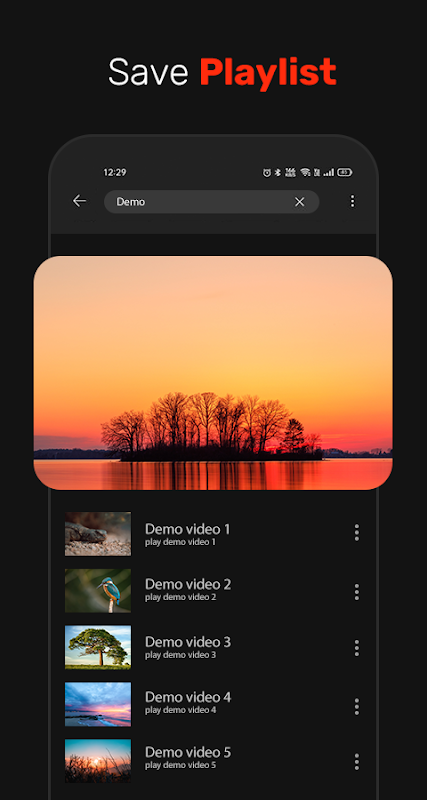The width and height of the screenshot is (427, 800).
Task: Focus the Demo search field
Action: [x=212, y=202]
